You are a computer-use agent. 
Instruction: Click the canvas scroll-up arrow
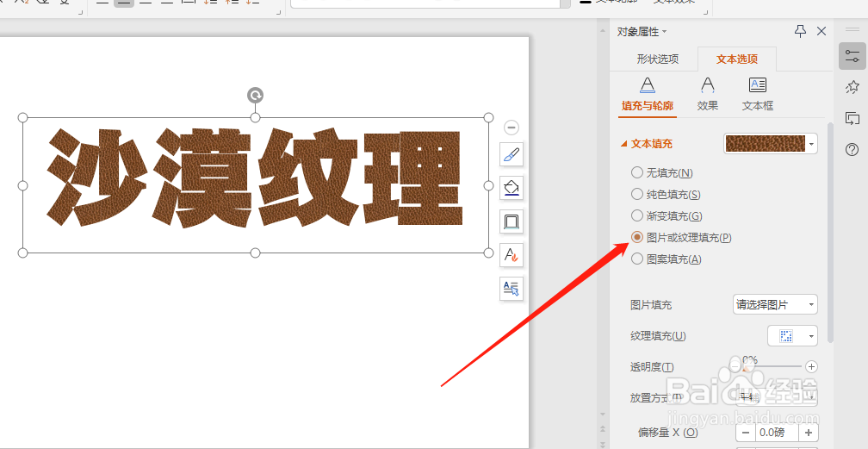(x=603, y=31)
